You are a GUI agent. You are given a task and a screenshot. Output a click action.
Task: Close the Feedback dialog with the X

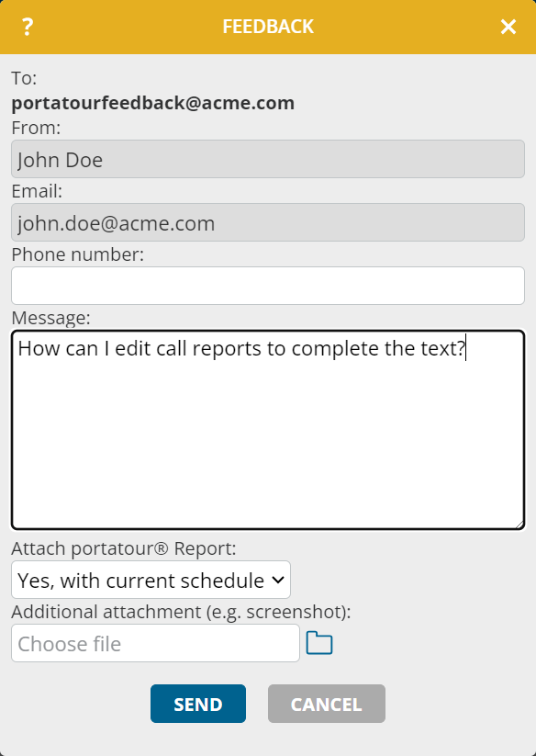(x=508, y=27)
